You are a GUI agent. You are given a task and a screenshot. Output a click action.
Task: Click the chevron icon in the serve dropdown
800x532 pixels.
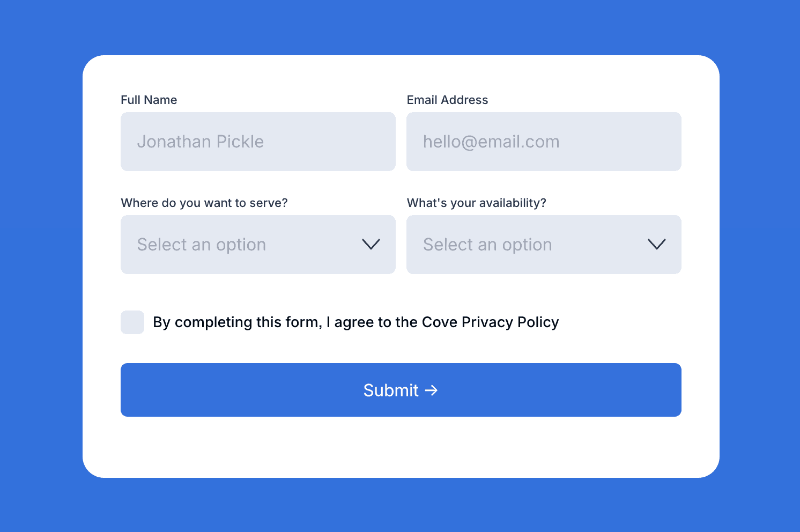pyautogui.click(x=371, y=245)
